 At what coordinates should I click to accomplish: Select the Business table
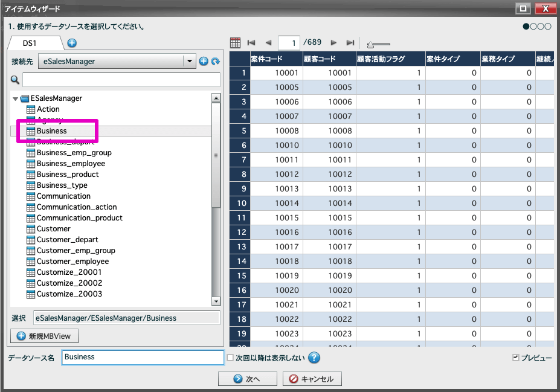[x=52, y=131]
